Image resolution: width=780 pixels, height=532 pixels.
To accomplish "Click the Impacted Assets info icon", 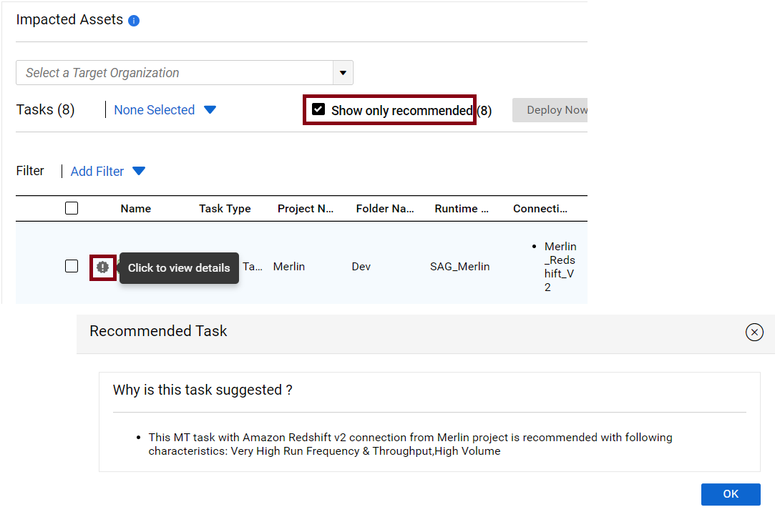I will point(134,21).
